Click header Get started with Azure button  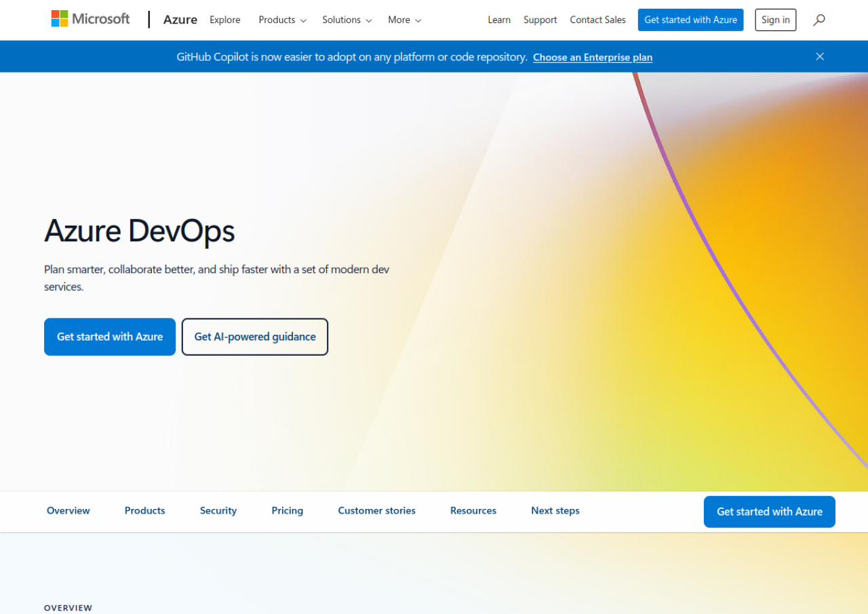[x=691, y=20]
